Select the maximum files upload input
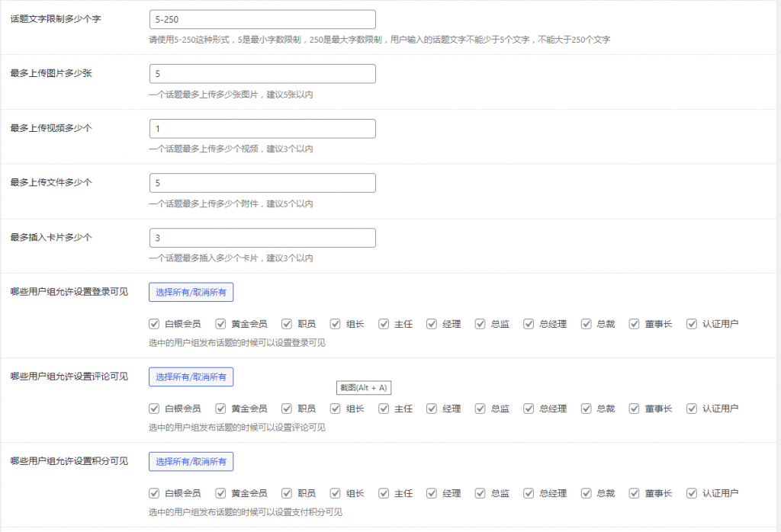This screenshot has width=781, height=532. click(x=262, y=182)
